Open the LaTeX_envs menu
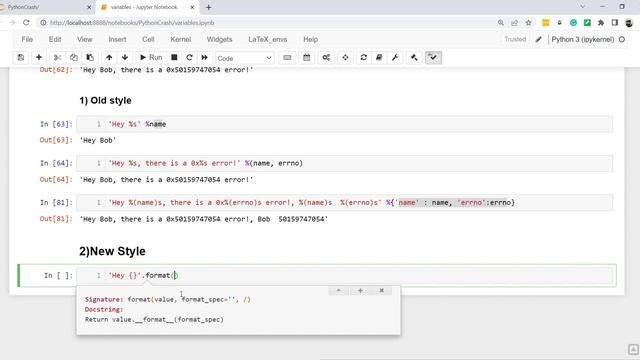Viewport: 640px width, 360px height. pos(268,40)
